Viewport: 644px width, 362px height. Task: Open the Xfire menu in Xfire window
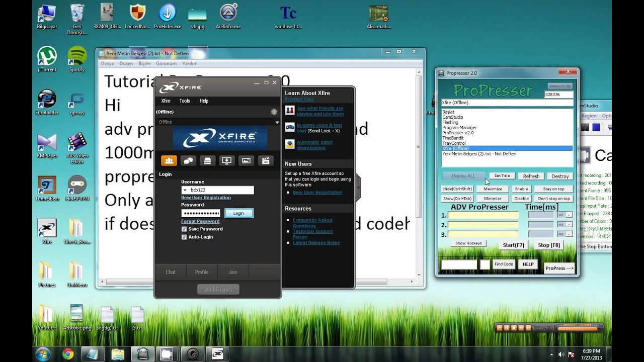[x=166, y=101]
